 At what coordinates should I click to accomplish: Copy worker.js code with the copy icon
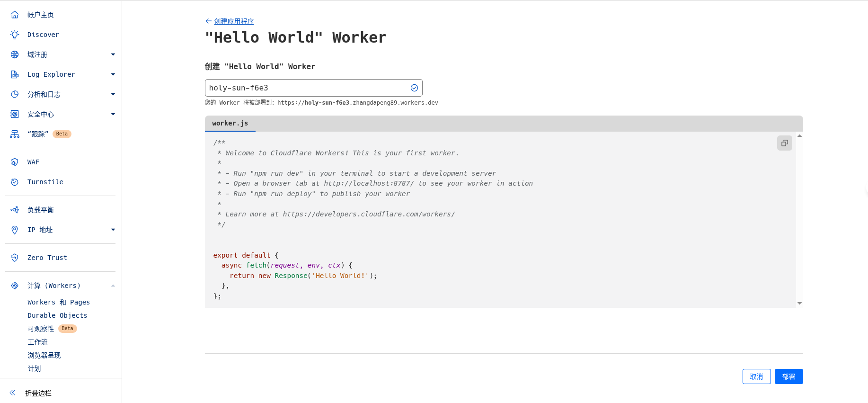pyautogui.click(x=784, y=143)
